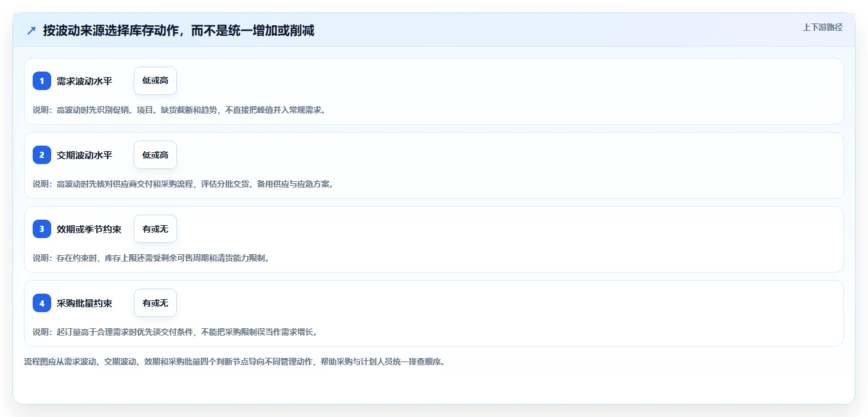The height and width of the screenshot is (417, 868).
Task: Click the note starting 高波动时先核对供应商交付
Action: point(183,184)
